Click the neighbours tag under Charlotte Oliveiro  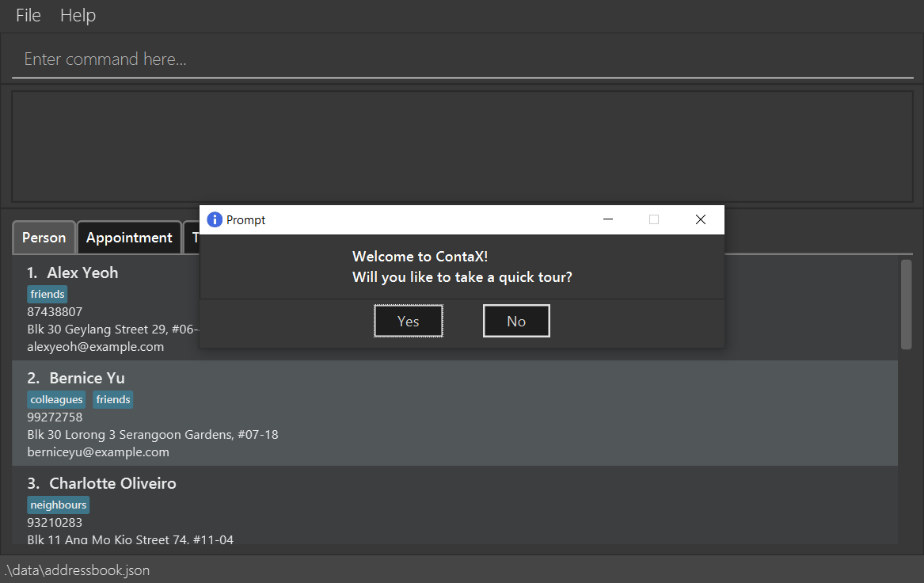(59, 505)
